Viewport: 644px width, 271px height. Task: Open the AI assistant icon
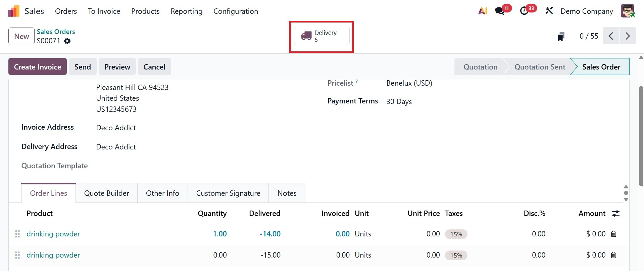click(x=483, y=11)
